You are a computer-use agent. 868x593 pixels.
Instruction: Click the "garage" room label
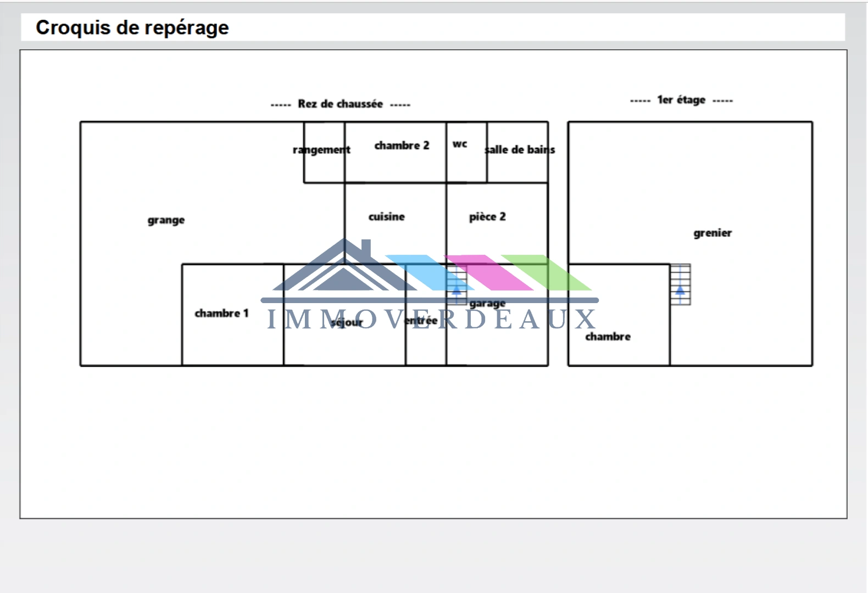click(x=487, y=303)
